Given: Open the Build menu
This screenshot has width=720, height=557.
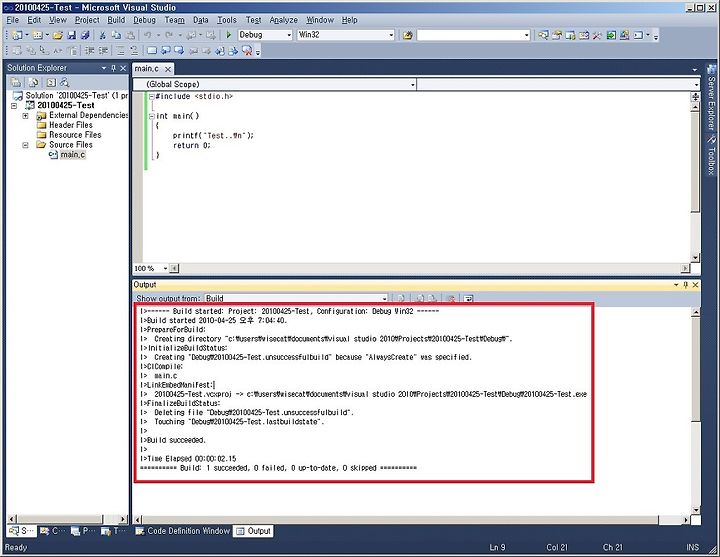Looking at the screenshot, I should coord(116,20).
